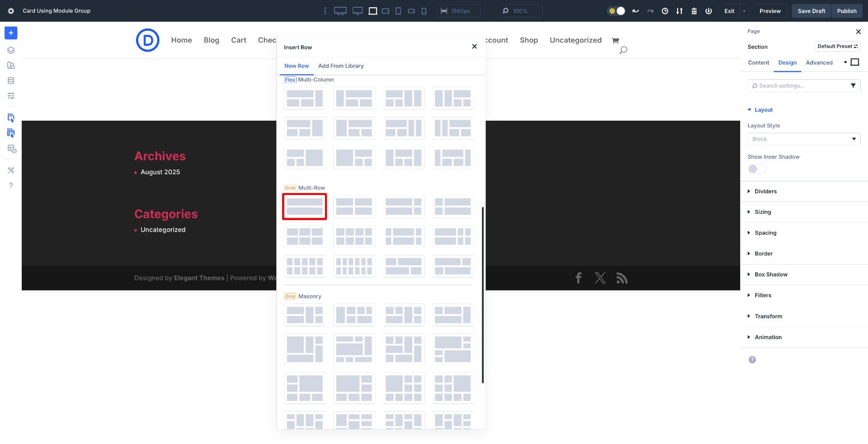Click the undo icon in the toolbar

pos(636,11)
